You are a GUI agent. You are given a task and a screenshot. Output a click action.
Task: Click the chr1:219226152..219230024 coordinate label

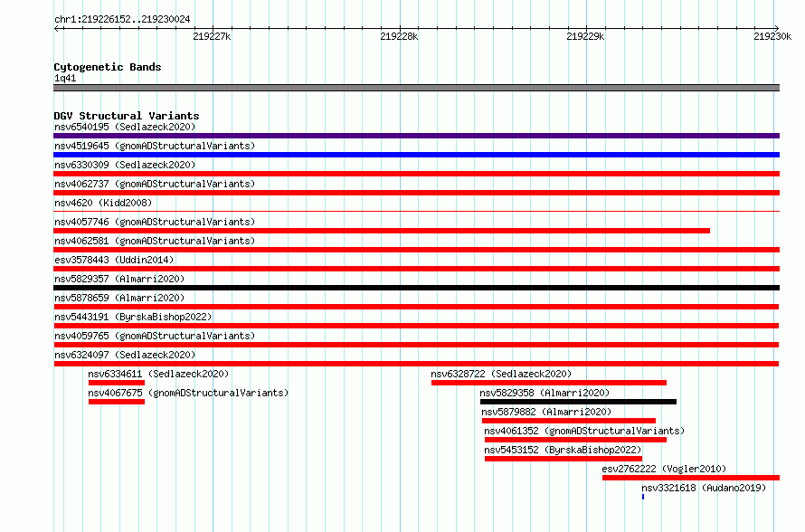tap(122, 20)
